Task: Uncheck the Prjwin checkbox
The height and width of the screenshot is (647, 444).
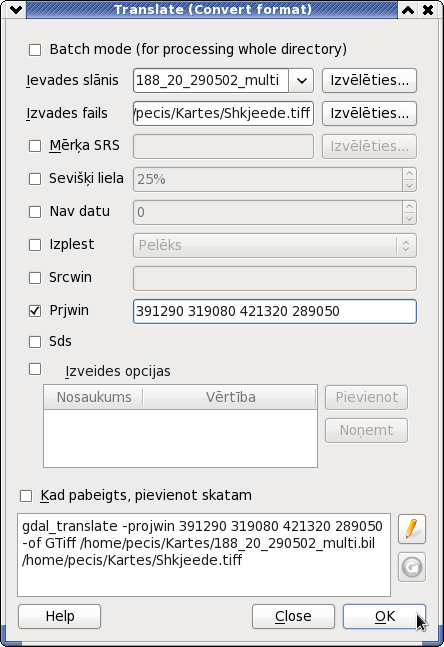Action: coord(35,311)
